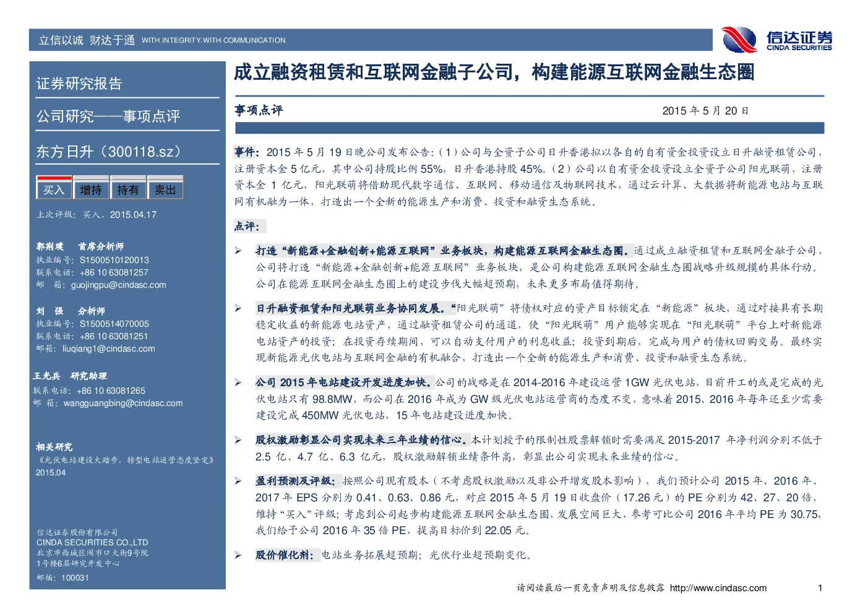This screenshot has width=868, height=614.
Task: Click the stock name 东方日升（300118.sz）
Action: click(x=111, y=152)
